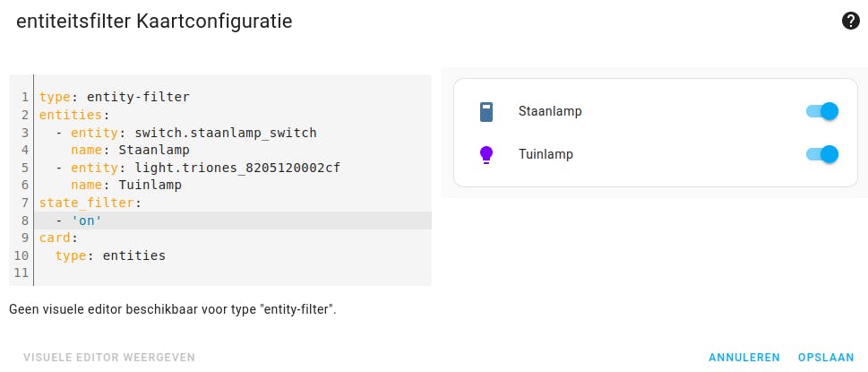Open the help icon for card configuration

[x=851, y=22]
